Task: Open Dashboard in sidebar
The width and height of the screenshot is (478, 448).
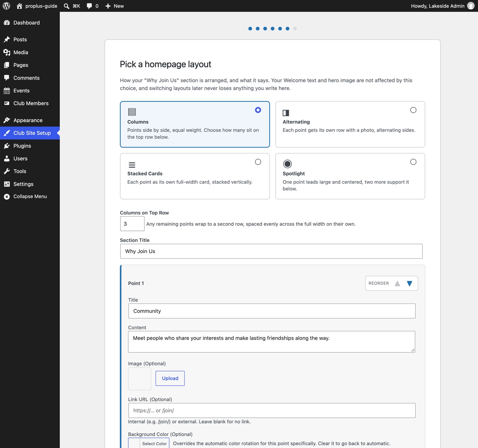Action: pyautogui.click(x=30, y=23)
